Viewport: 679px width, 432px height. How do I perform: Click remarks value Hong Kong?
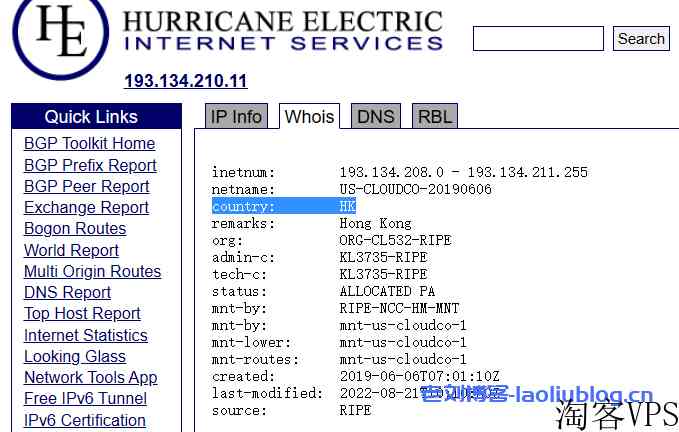pyautogui.click(x=375, y=223)
